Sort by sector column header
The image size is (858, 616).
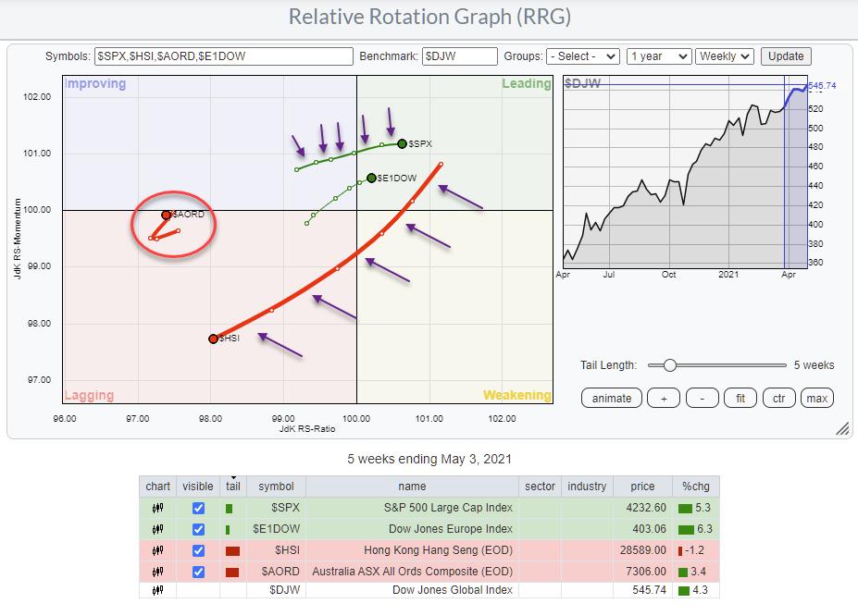[541, 487]
